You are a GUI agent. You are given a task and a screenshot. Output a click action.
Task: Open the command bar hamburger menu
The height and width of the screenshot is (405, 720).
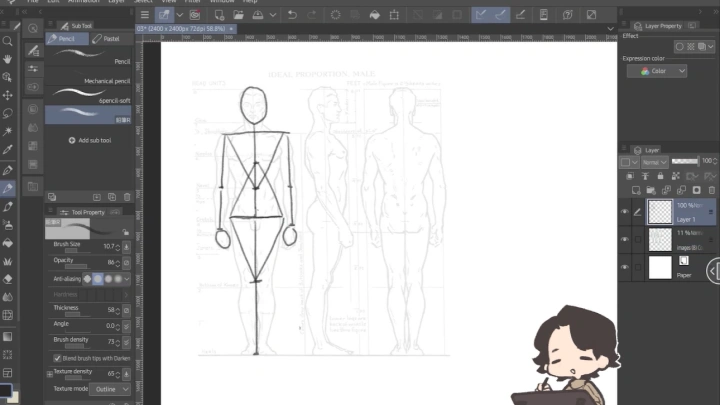[145, 15]
